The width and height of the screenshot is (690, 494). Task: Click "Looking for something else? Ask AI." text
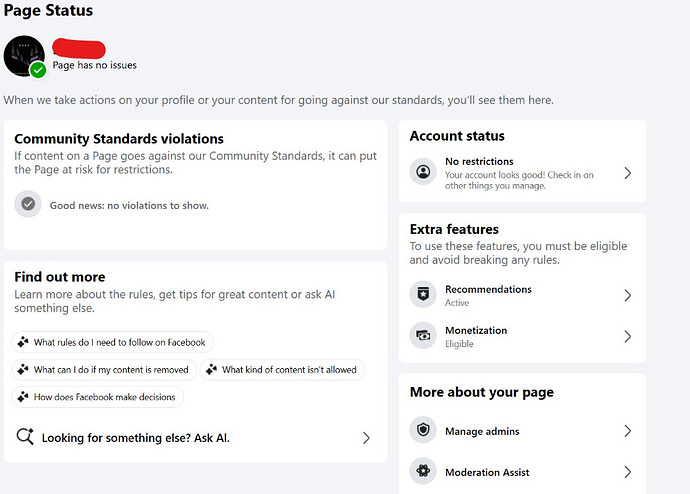136,438
